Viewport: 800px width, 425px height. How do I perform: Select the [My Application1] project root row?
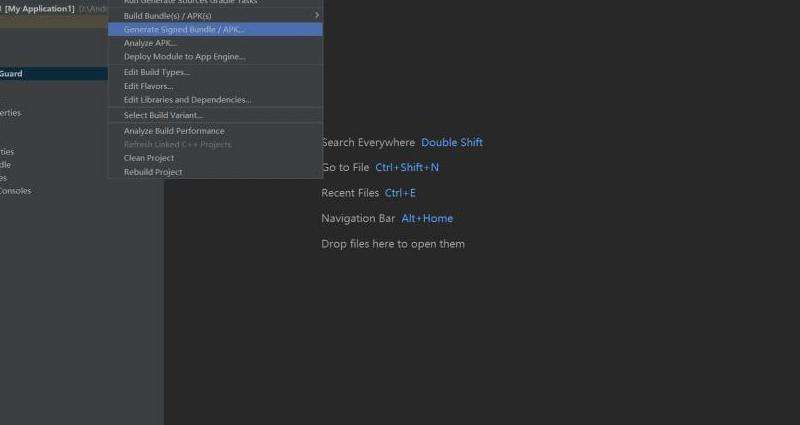(54, 9)
